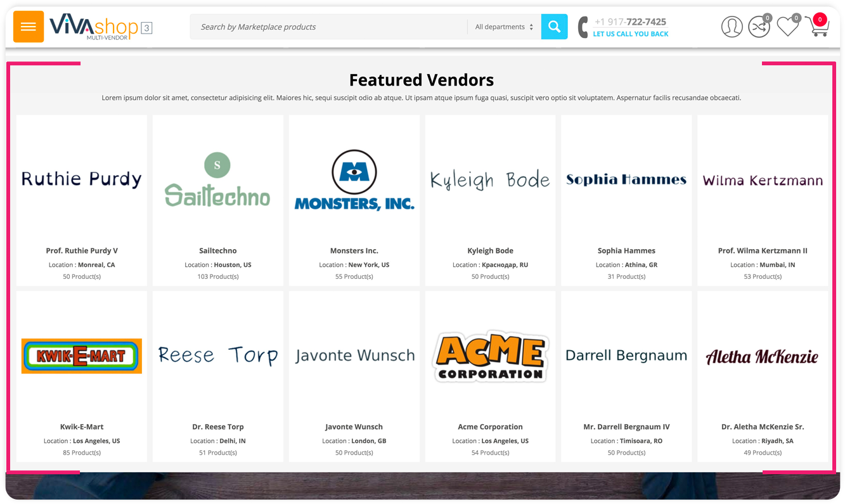Open the orange hamburger menu
845x504 pixels.
(29, 27)
